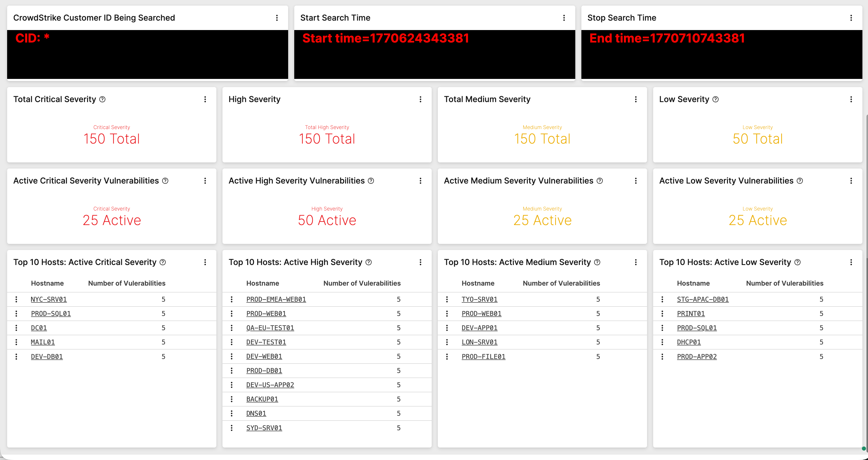Open kebab menu on Active Medium Severity Vulnerabilities panel
868x460 pixels.
point(636,181)
